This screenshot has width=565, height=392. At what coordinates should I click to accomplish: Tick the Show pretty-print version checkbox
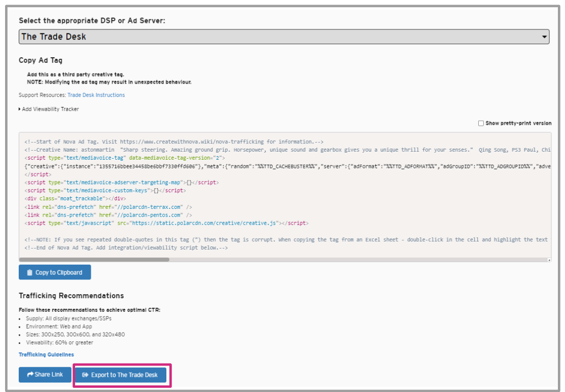tap(481, 123)
